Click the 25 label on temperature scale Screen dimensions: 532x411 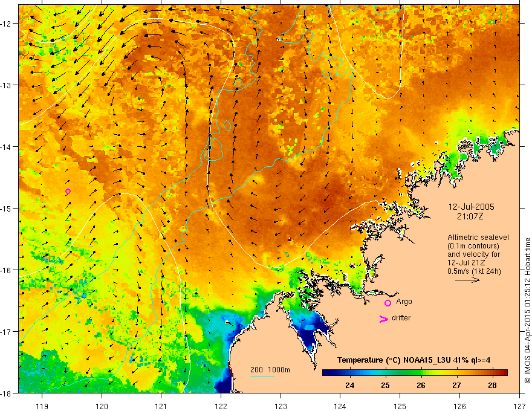[x=385, y=385]
